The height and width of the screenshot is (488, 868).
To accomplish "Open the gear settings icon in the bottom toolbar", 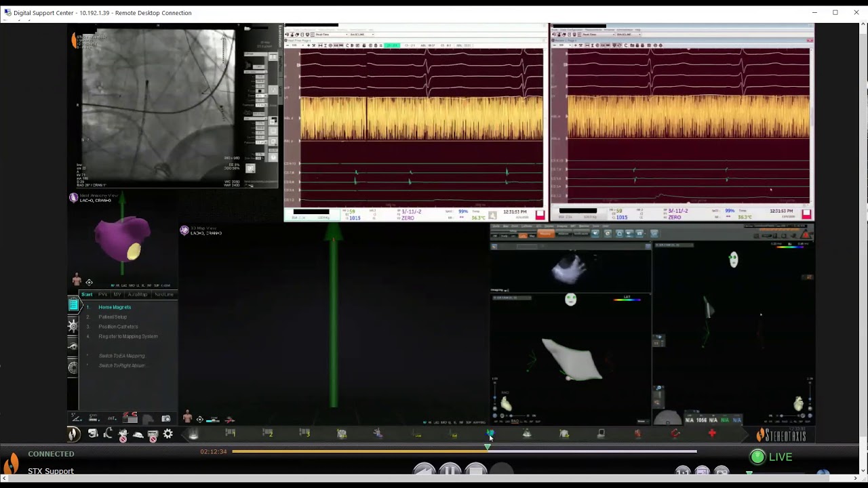I will point(168,434).
